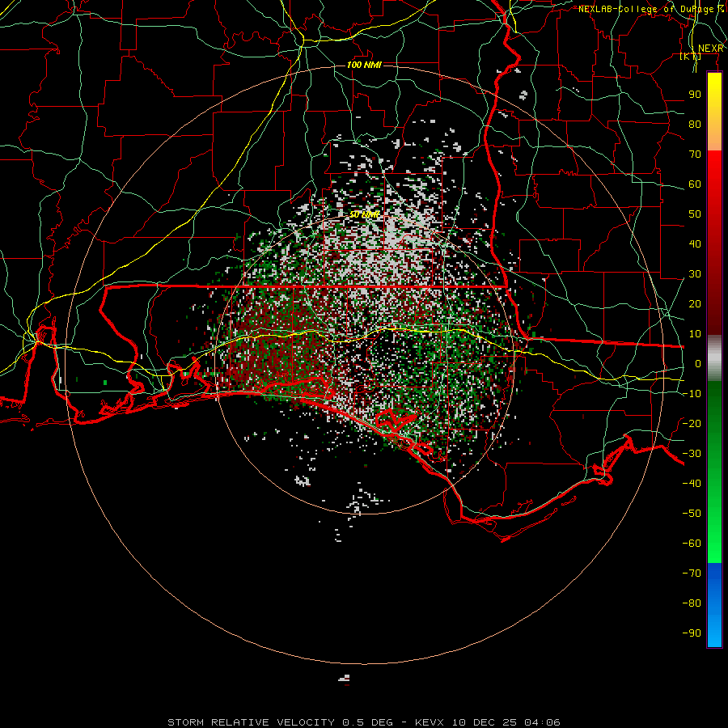Image resolution: width=728 pixels, height=728 pixels.
Task: Click the "50 NMI" range ring label
Action: [365, 214]
